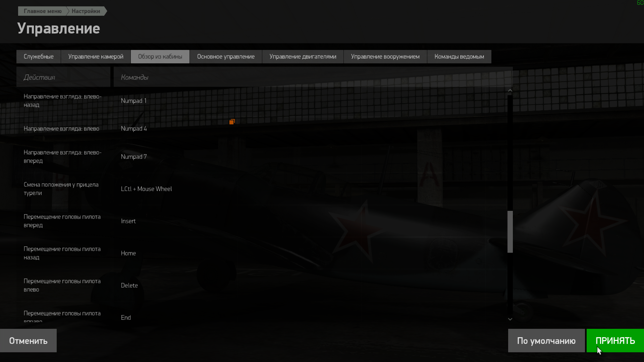Click the orange overlay icon near Numpad 4
644x362 pixels.
[232, 122]
